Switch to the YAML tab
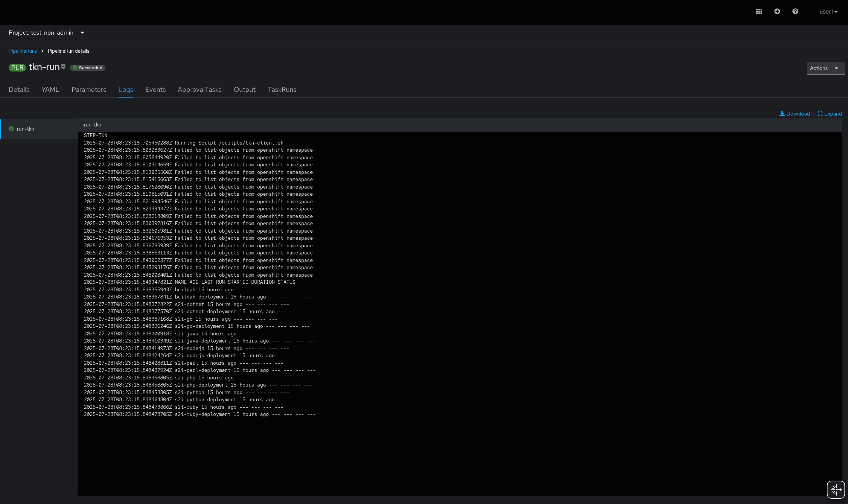This screenshot has height=504, width=848. pos(50,90)
